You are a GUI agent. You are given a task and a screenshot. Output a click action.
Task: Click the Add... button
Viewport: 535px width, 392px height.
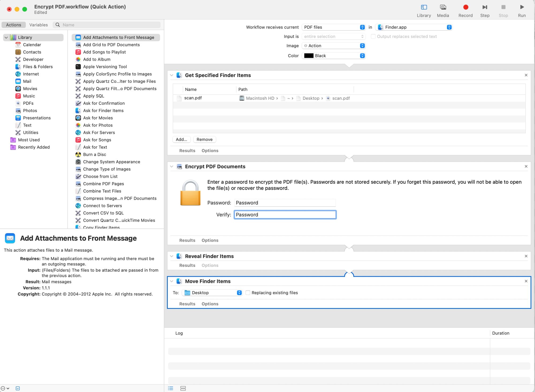click(x=181, y=139)
